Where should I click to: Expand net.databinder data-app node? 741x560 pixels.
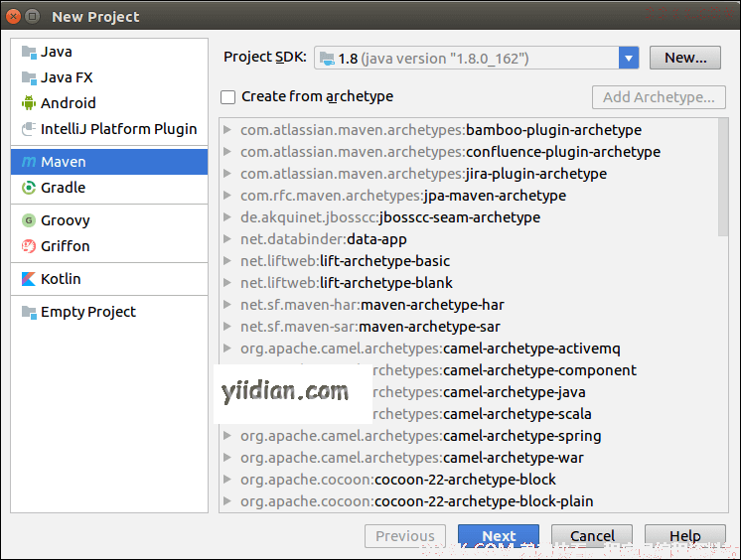point(227,238)
